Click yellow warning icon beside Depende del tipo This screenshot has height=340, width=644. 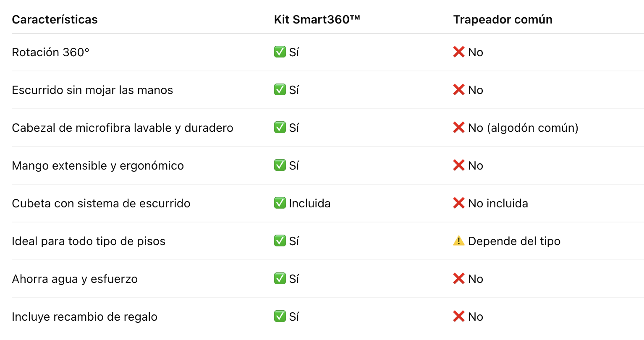pos(459,241)
